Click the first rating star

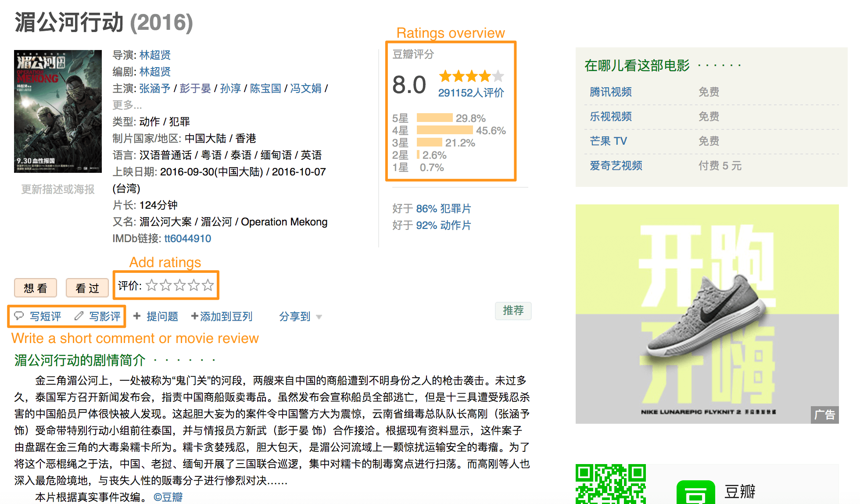(152, 286)
